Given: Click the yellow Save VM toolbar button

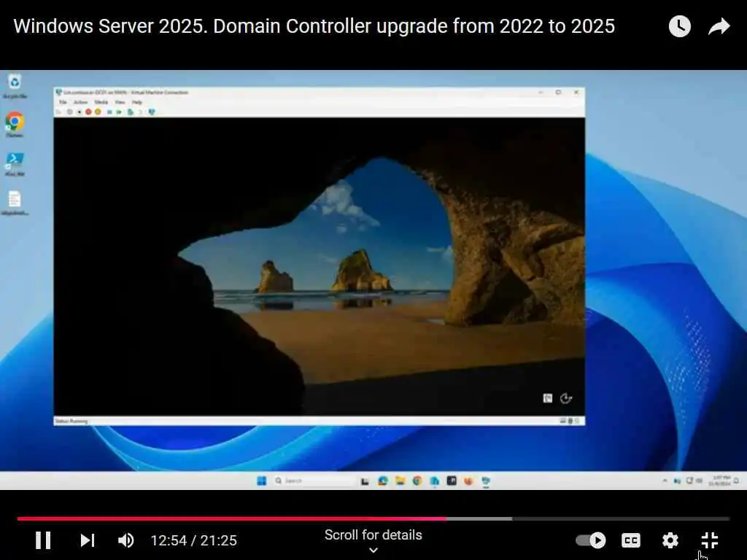Looking at the screenshot, I should tap(98, 112).
